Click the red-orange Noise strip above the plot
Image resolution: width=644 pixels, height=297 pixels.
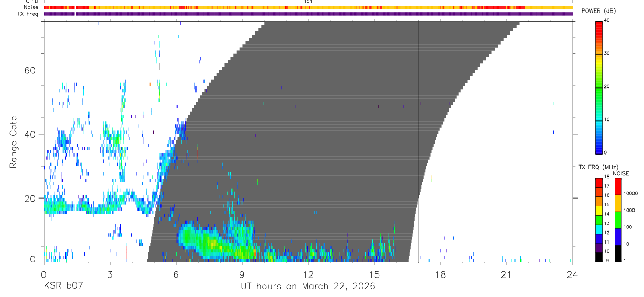pos(308,7)
